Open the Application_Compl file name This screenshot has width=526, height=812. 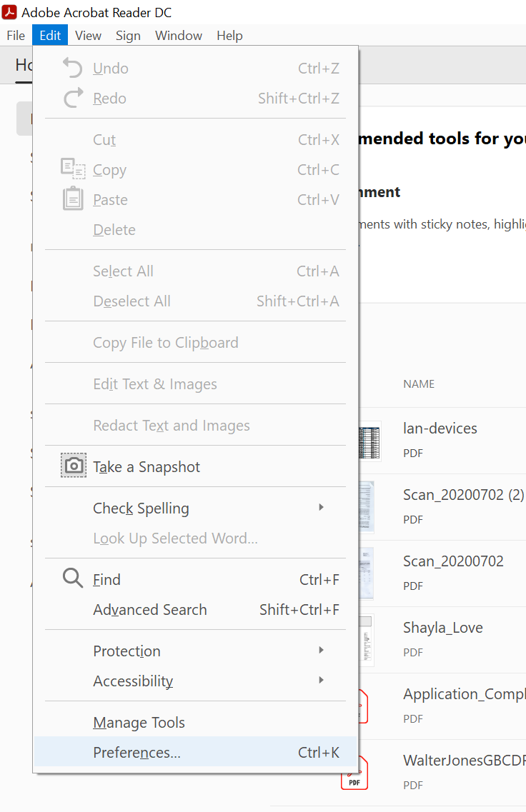click(465, 694)
